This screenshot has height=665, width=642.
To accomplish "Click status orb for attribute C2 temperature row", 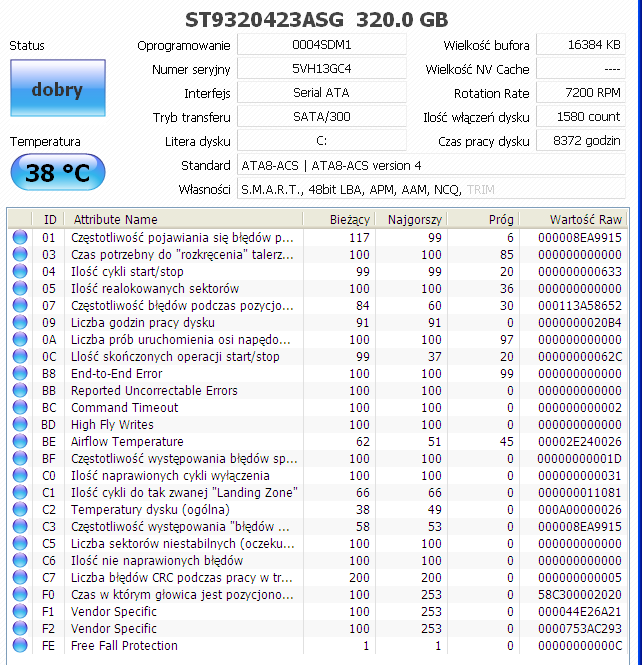I will point(20,509).
